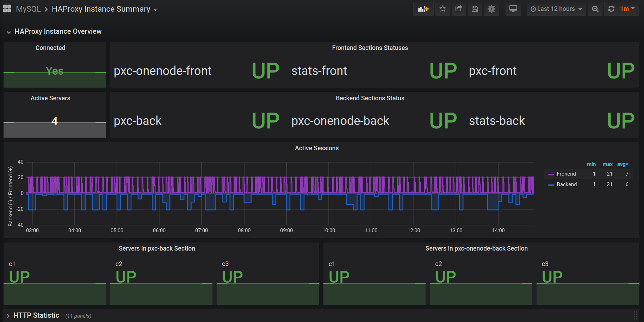Save the dashboard with floppy icon

pyautogui.click(x=475, y=9)
